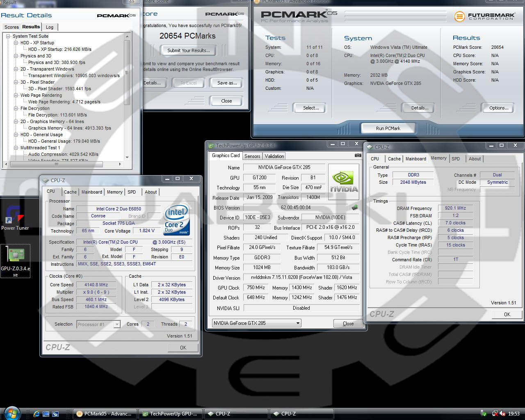
Task: Click the GPU-Z camera screenshot icon
Action: (358, 155)
